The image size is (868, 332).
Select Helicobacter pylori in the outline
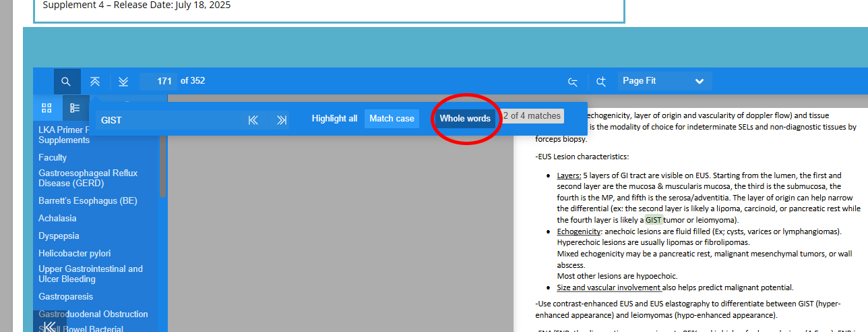[x=74, y=254]
